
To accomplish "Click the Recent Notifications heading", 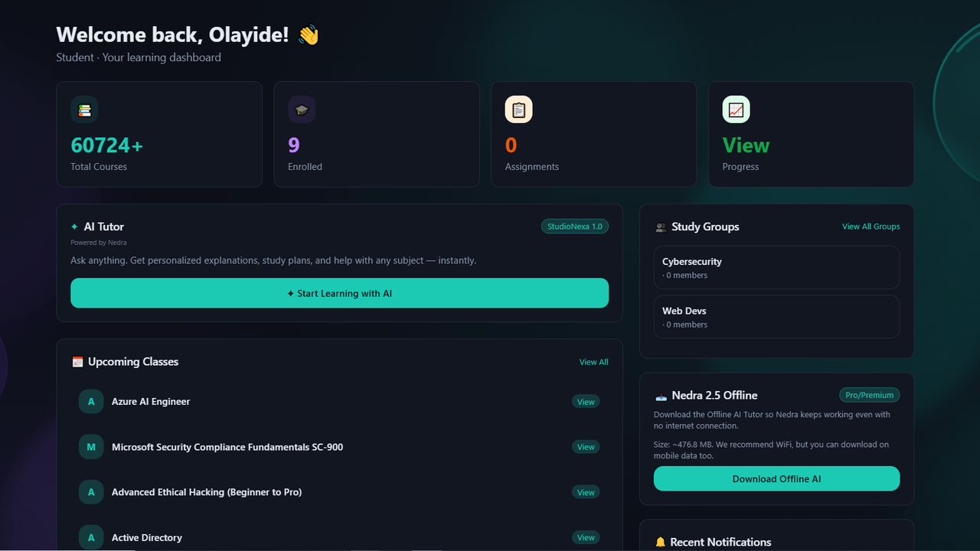I will coord(720,542).
